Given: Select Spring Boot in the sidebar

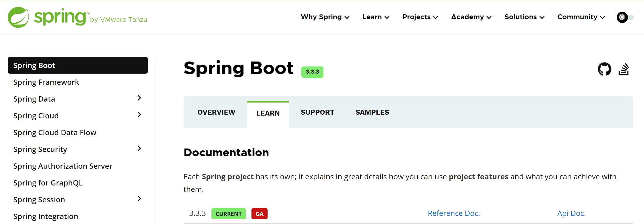Looking at the screenshot, I should (x=78, y=65).
